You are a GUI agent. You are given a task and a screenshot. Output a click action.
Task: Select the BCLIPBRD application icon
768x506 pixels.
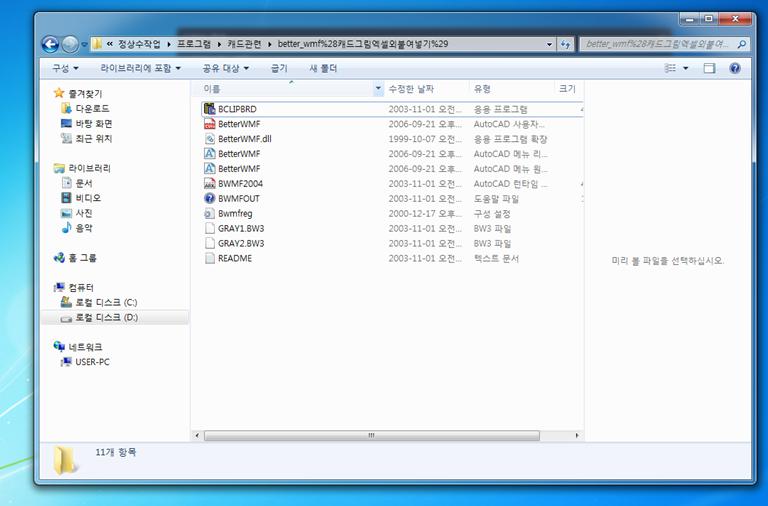pyautogui.click(x=210, y=109)
